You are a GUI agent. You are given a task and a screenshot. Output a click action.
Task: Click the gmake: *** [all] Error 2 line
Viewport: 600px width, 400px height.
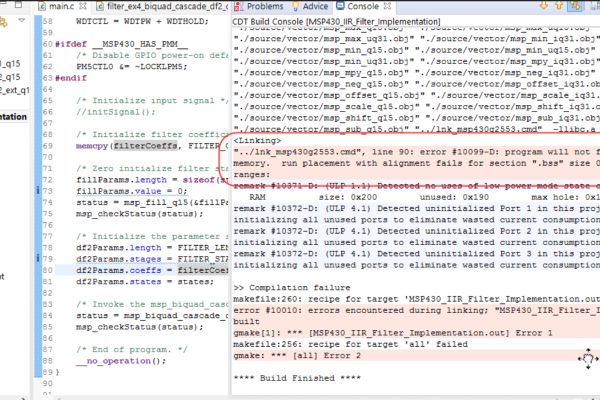click(x=297, y=356)
